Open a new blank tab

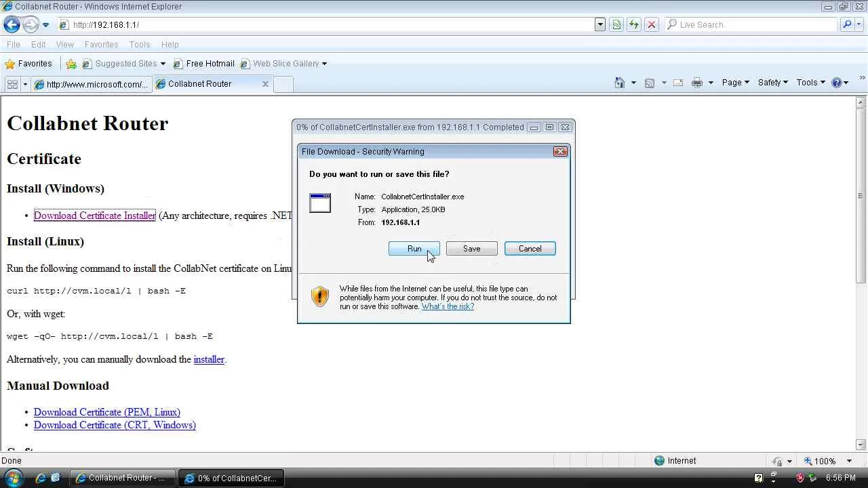point(283,84)
